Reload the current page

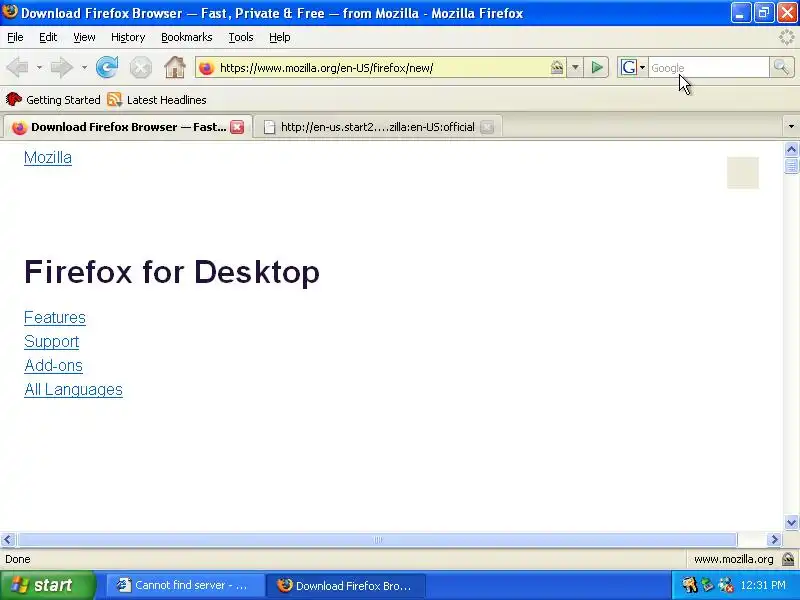click(x=107, y=67)
